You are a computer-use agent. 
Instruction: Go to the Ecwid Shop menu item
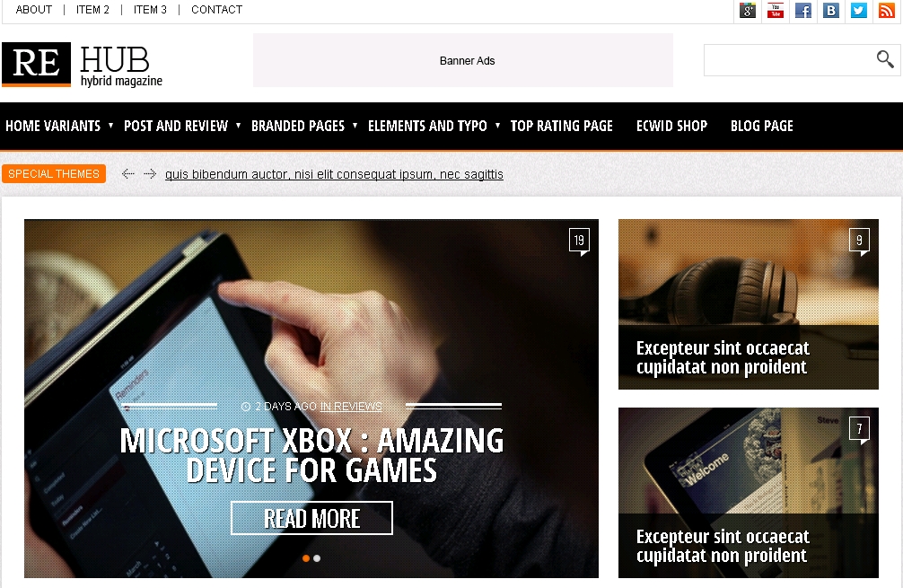pos(671,126)
